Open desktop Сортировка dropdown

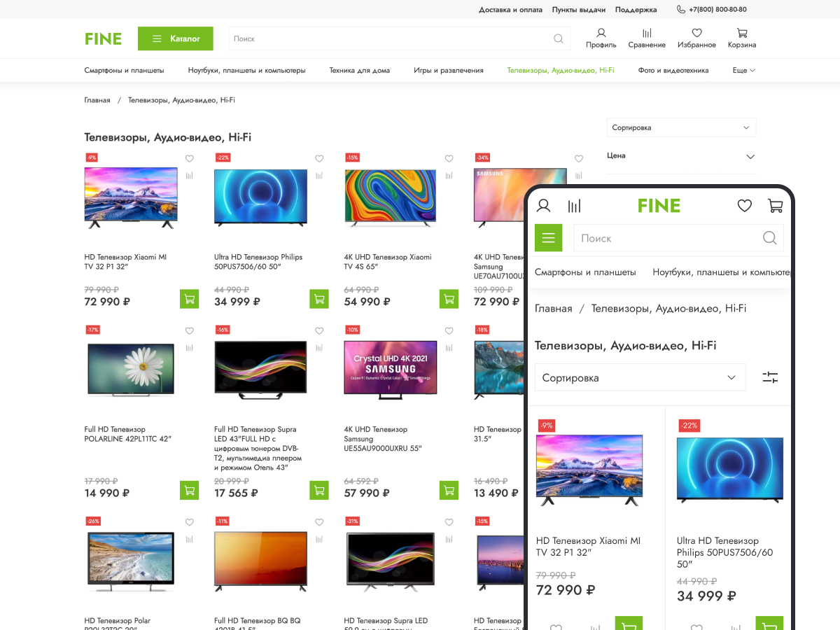point(681,127)
